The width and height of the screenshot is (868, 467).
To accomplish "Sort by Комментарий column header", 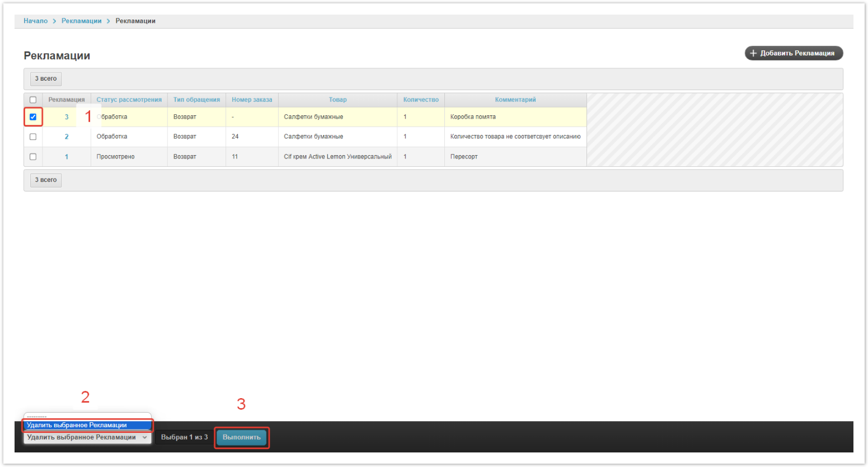I will coord(515,100).
